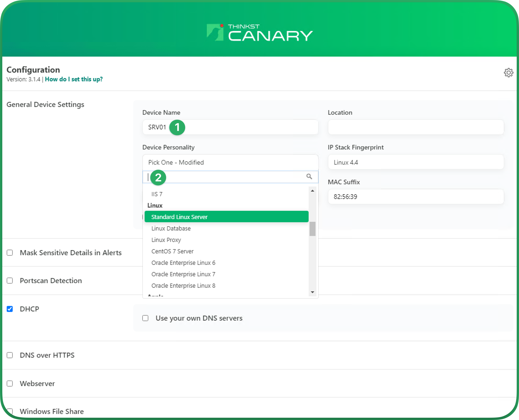Choose IIS 7 personality option
519x420 pixels.
click(x=157, y=194)
